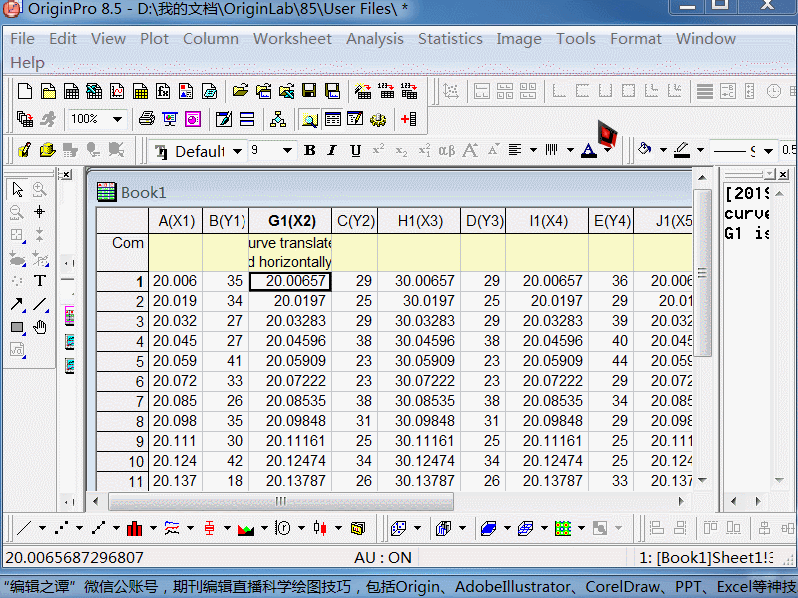
Task: Select the Text tool
Action: click(x=40, y=281)
